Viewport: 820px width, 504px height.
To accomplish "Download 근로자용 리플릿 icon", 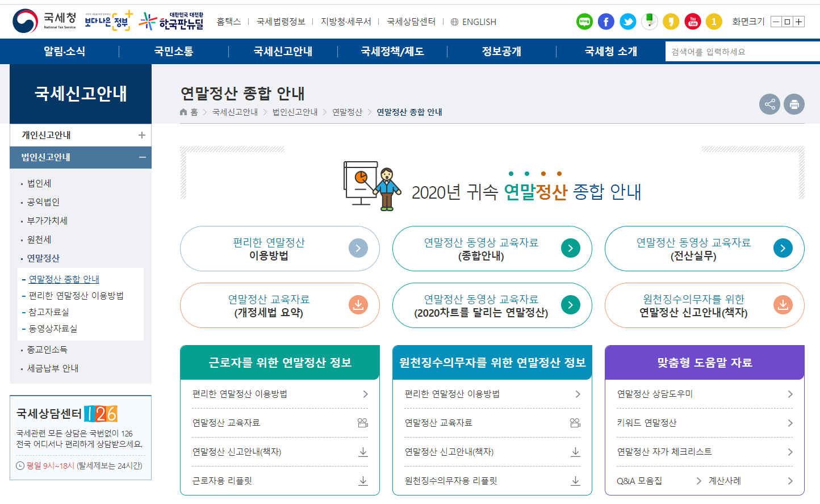I will click(x=363, y=481).
